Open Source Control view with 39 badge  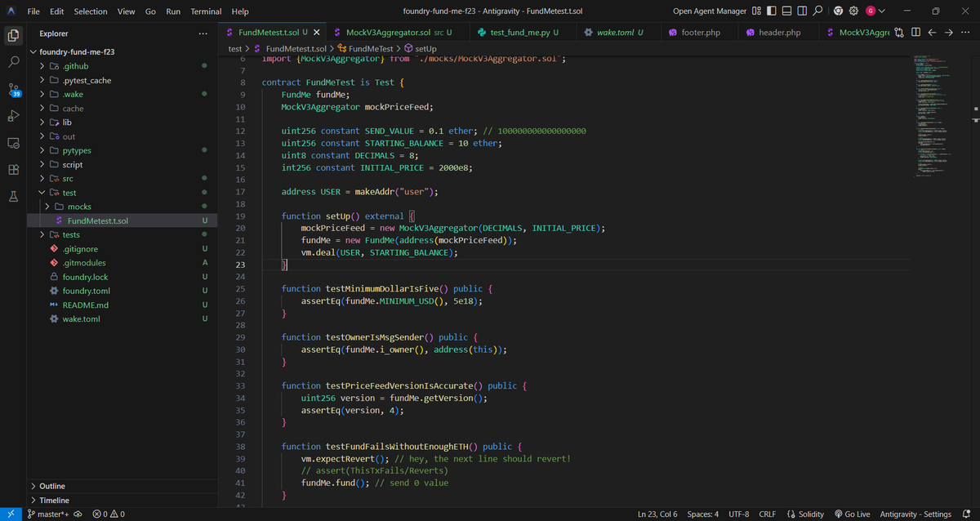pyautogui.click(x=13, y=89)
